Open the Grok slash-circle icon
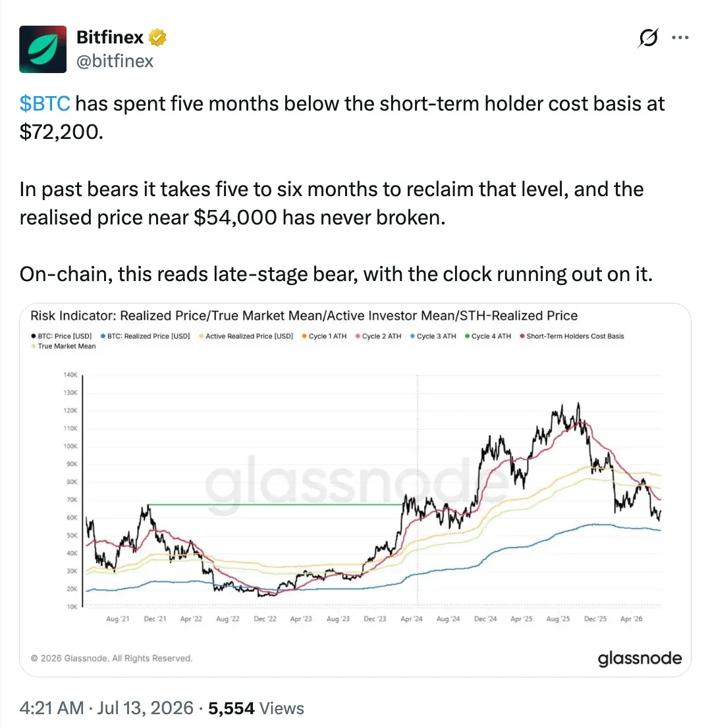The width and height of the screenshot is (706, 728). pyautogui.click(x=648, y=38)
